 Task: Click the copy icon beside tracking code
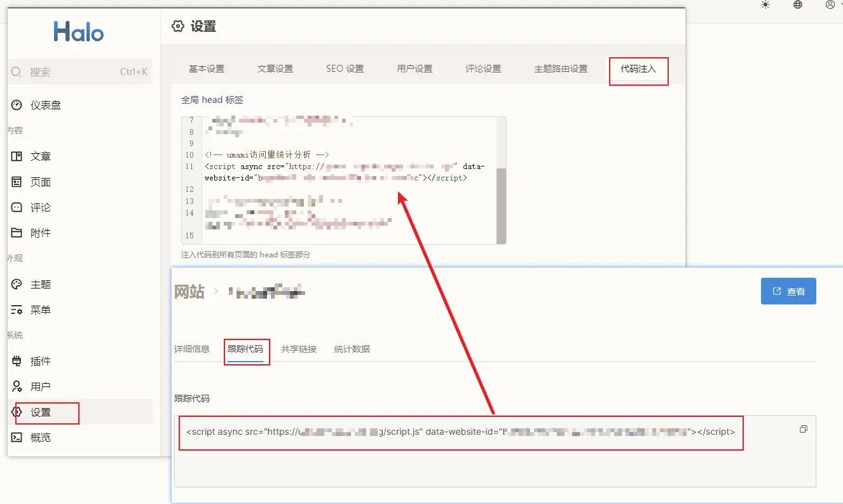(x=803, y=430)
